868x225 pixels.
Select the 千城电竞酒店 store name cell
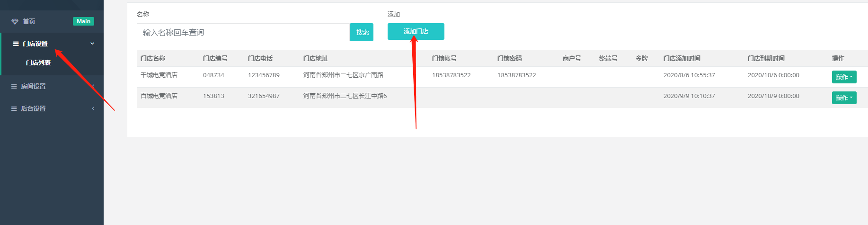pos(159,75)
